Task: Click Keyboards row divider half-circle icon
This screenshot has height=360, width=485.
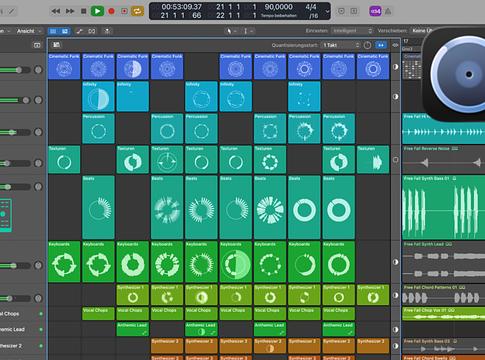Action: [x=396, y=262]
